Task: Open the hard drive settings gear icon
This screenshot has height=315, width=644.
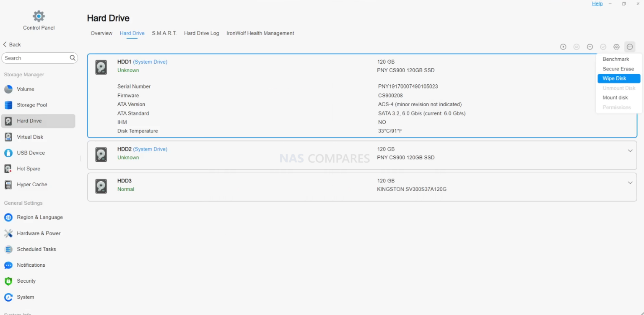Action: coord(616,47)
